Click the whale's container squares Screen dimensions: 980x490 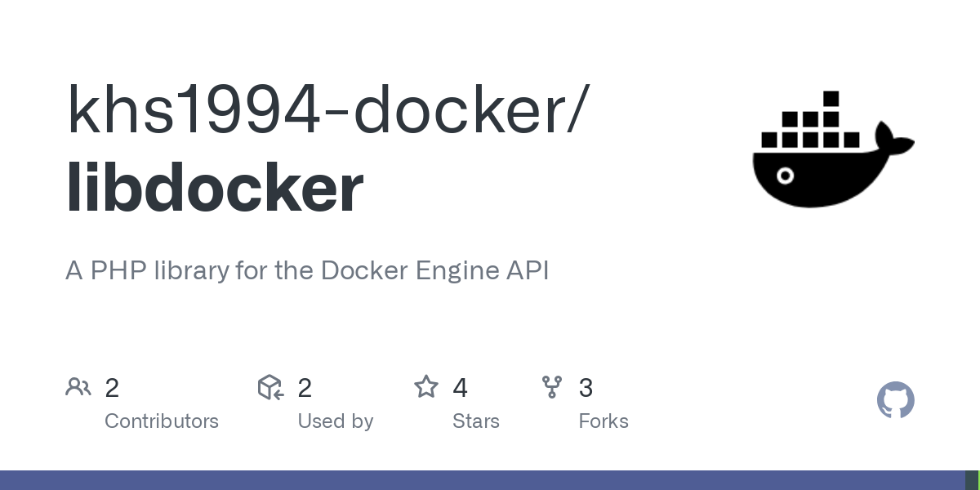coord(808,122)
